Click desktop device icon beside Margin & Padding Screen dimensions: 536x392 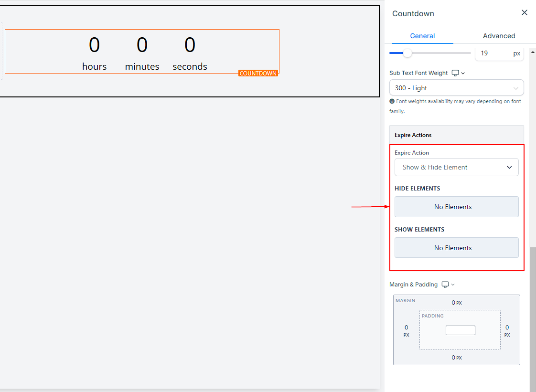445,285
